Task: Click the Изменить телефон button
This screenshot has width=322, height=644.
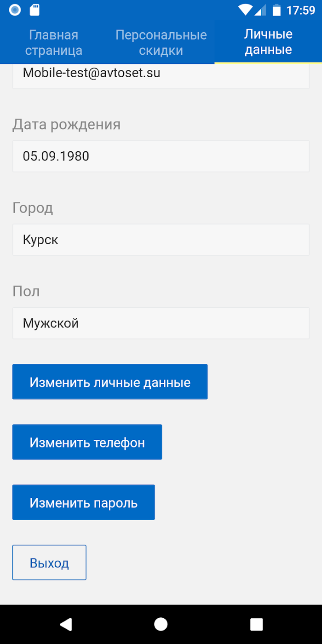Action: [x=87, y=442]
